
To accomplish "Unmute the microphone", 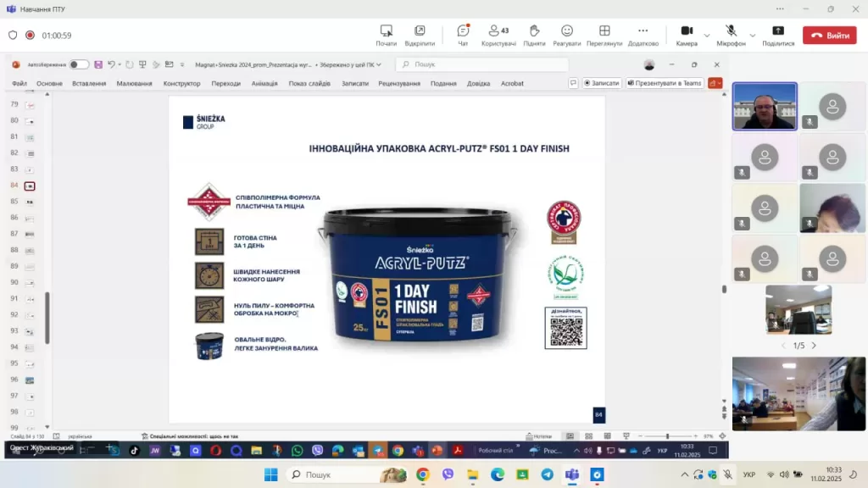I will tap(731, 35).
